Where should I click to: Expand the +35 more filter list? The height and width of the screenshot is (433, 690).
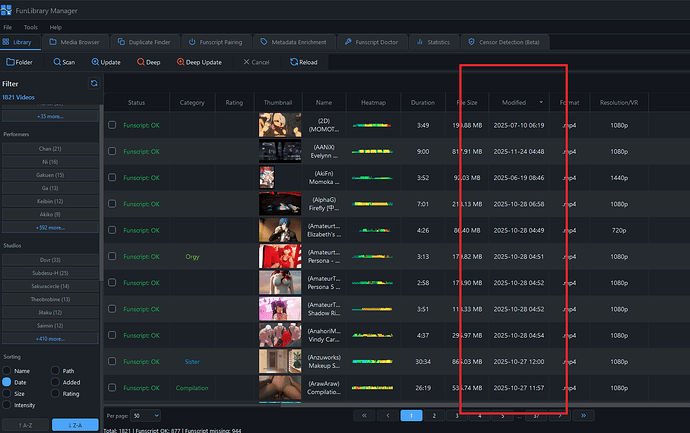click(50, 116)
